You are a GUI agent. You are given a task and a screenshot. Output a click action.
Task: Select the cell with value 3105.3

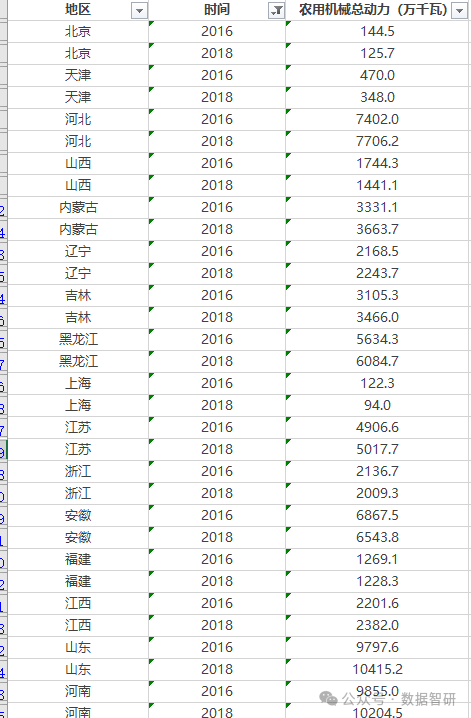(377, 295)
